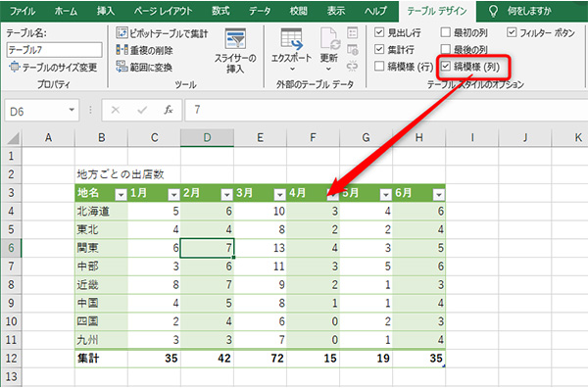
Task: Expand the Export (エクスポート) dropdown arrow
Action: click(x=292, y=69)
